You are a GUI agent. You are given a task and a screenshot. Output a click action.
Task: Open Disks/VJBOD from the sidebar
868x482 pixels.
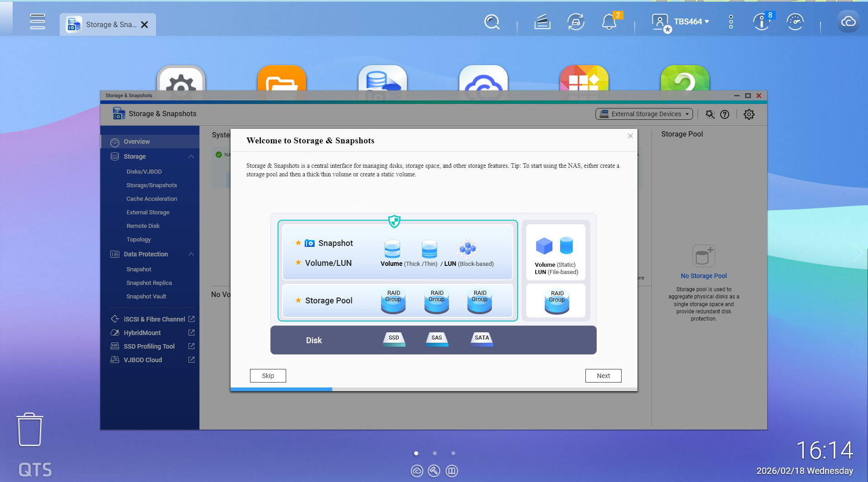point(144,172)
